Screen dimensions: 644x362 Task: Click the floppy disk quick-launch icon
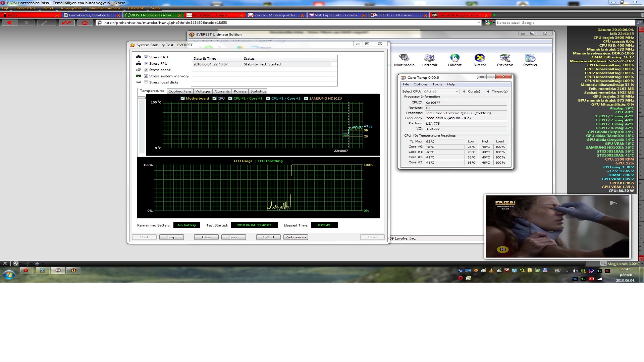coord(545,270)
